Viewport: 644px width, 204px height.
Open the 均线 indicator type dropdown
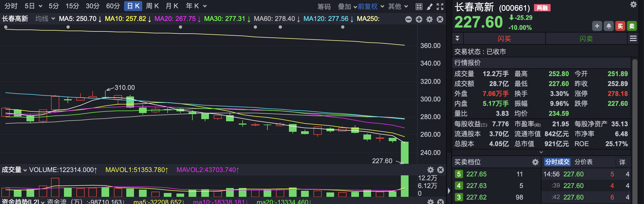45,19
